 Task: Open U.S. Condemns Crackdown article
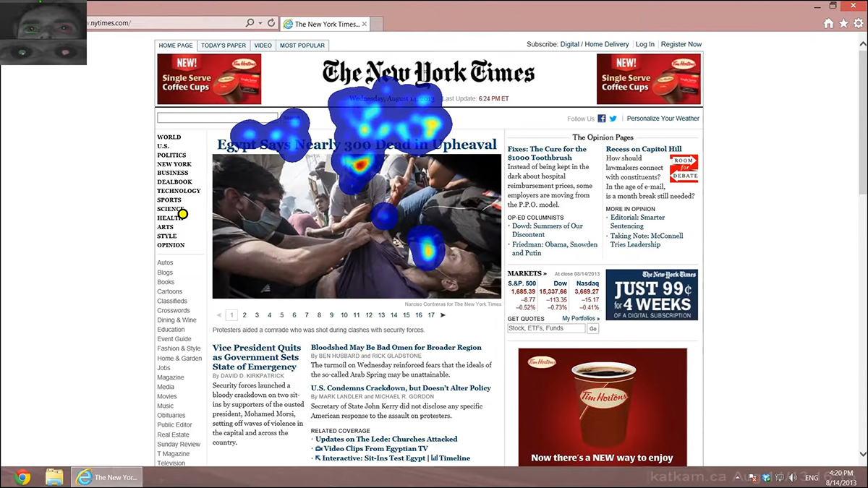point(401,388)
